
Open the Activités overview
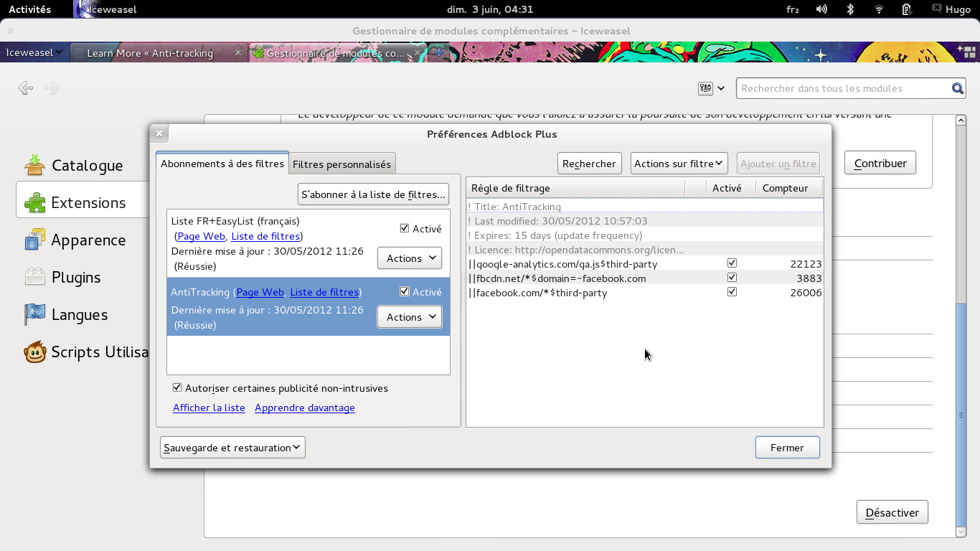click(29, 9)
